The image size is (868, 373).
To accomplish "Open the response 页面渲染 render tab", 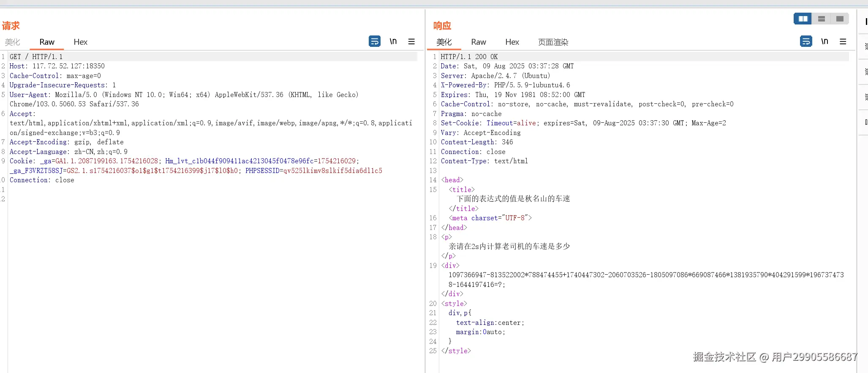I will click(x=553, y=42).
